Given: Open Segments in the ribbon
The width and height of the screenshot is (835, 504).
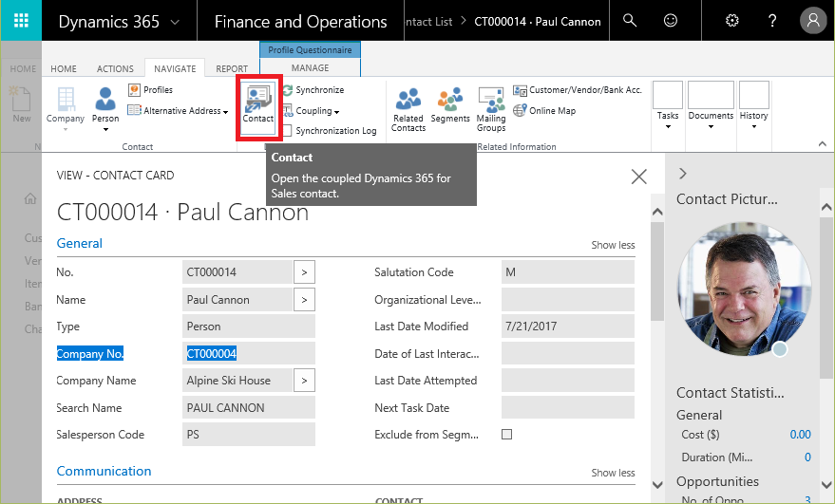Looking at the screenshot, I should [450, 106].
